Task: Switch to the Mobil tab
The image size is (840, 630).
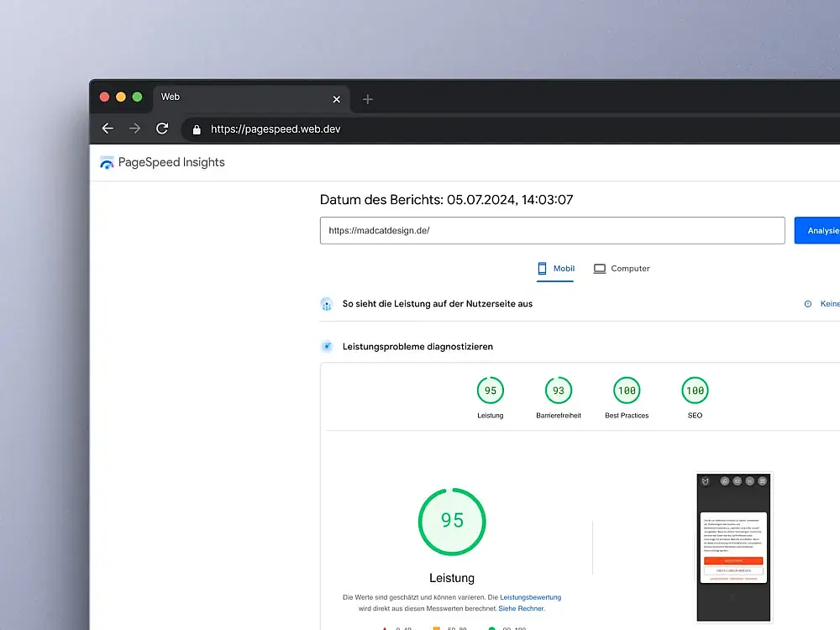Action: point(555,269)
